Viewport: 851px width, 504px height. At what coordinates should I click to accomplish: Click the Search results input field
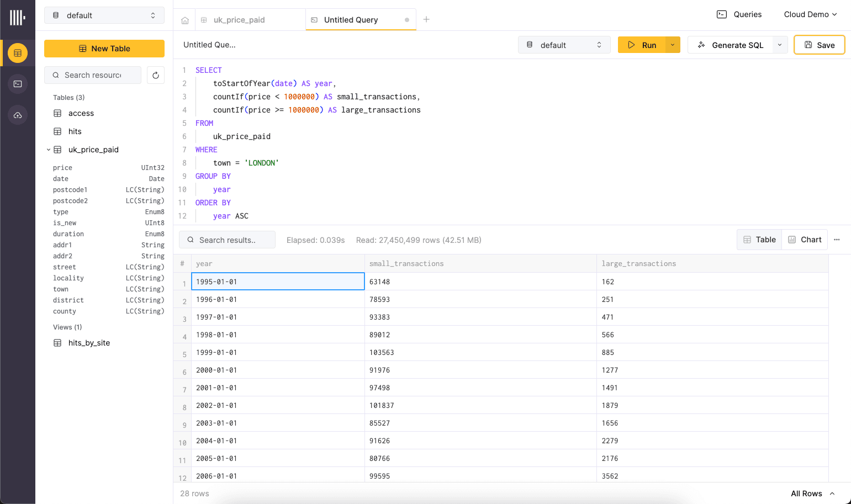[x=228, y=240]
